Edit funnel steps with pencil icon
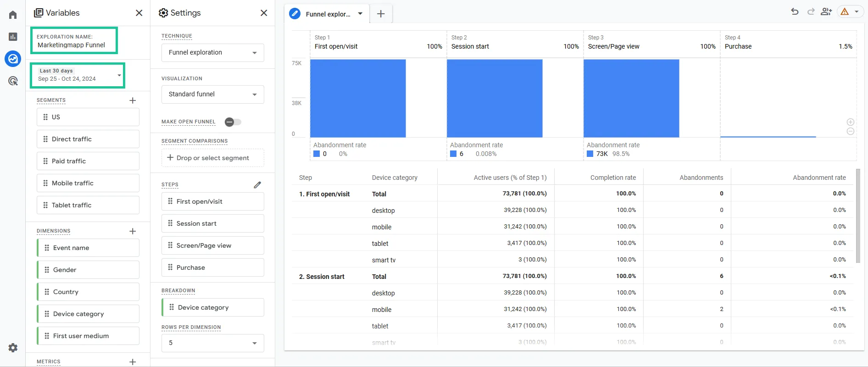The height and width of the screenshot is (367, 868). [257, 185]
